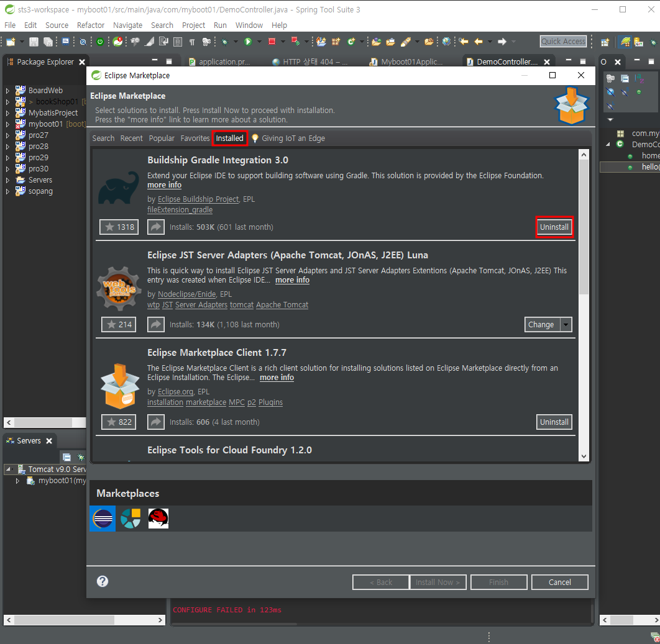The height and width of the screenshot is (644, 660).
Task: Click the web browser globe icon
Action: (447, 41)
